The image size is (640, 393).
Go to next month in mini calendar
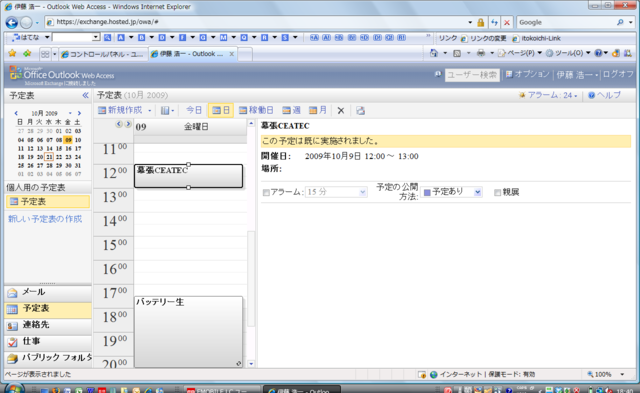79,113
